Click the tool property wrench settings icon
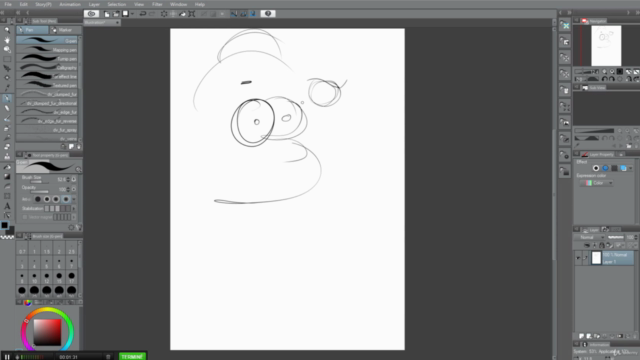The height and width of the screenshot is (360, 640). (x=79, y=228)
